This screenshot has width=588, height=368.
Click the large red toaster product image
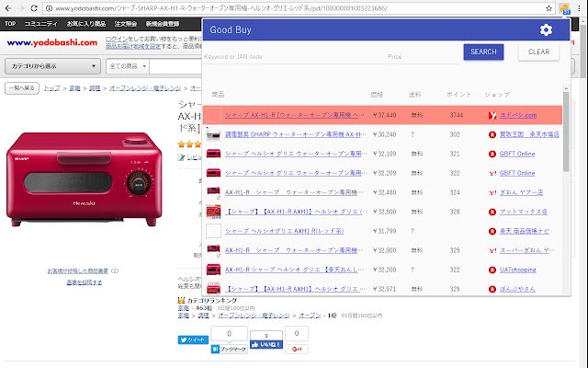(85, 178)
